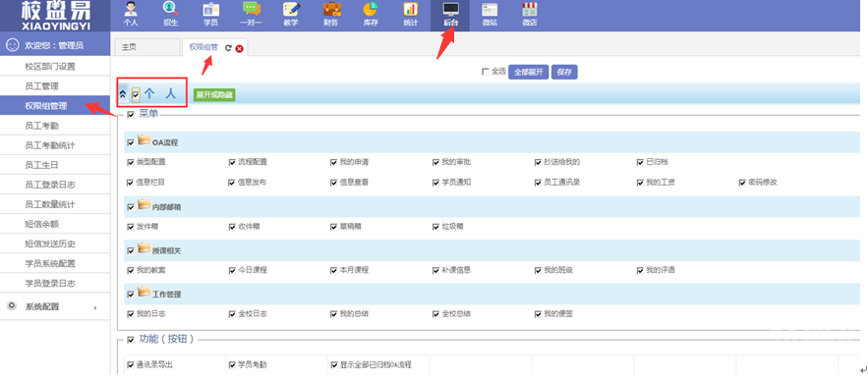Toggle the 个人 section checkbox
868x380 pixels.
click(x=137, y=95)
